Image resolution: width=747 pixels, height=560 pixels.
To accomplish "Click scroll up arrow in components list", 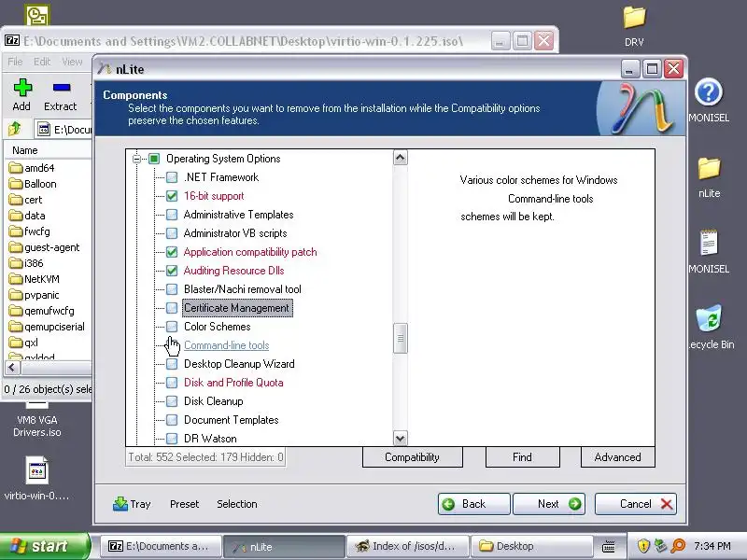I will [x=401, y=158].
